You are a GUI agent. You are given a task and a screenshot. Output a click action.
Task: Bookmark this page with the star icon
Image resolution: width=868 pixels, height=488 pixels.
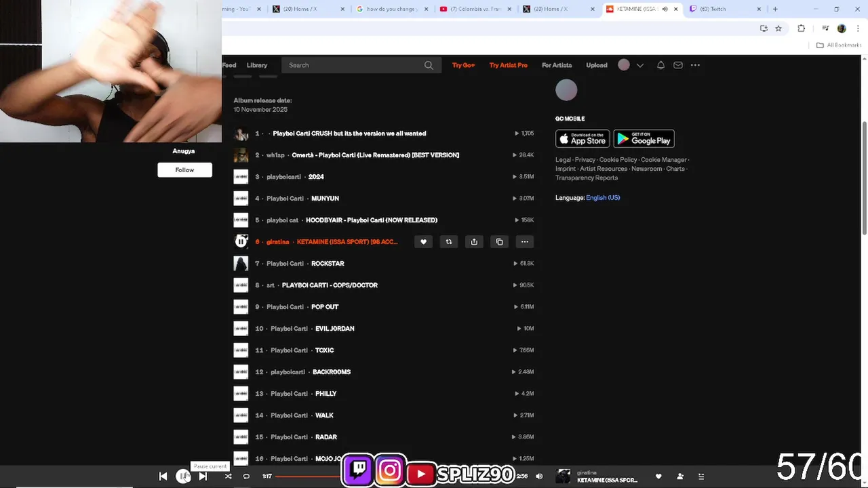[x=778, y=28]
